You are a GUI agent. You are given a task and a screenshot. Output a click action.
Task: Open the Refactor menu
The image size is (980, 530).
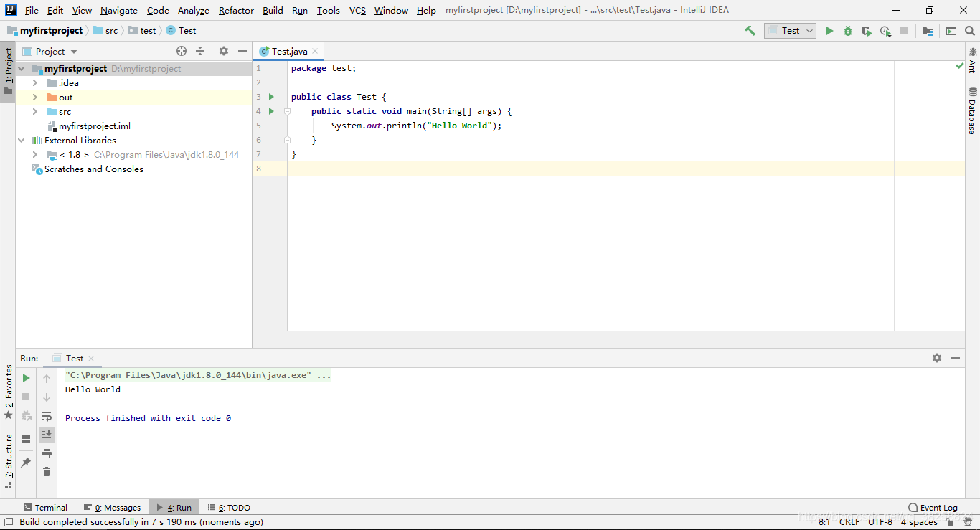[x=236, y=10]
